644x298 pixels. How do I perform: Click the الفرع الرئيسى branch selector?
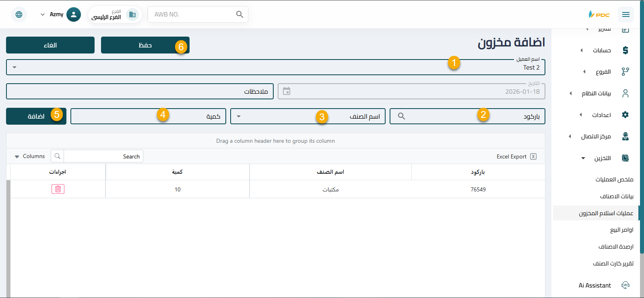[x=115, y=14]
